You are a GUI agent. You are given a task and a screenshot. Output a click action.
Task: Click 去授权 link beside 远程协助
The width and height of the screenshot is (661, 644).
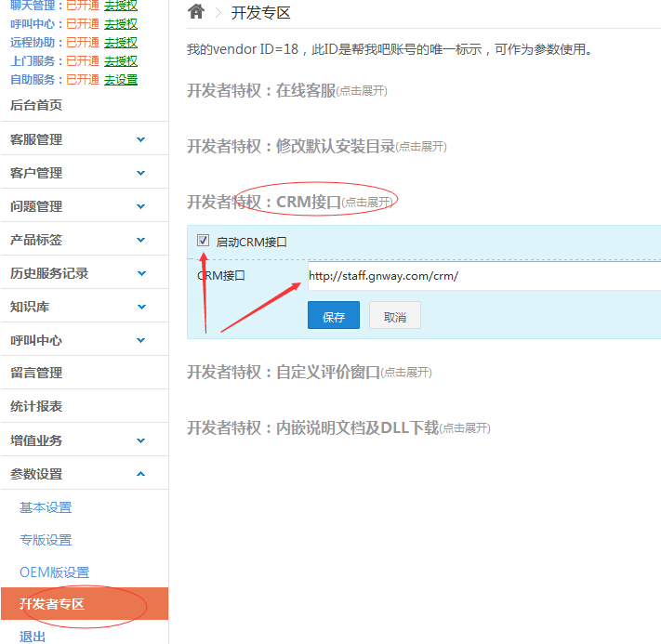[121, 43]
